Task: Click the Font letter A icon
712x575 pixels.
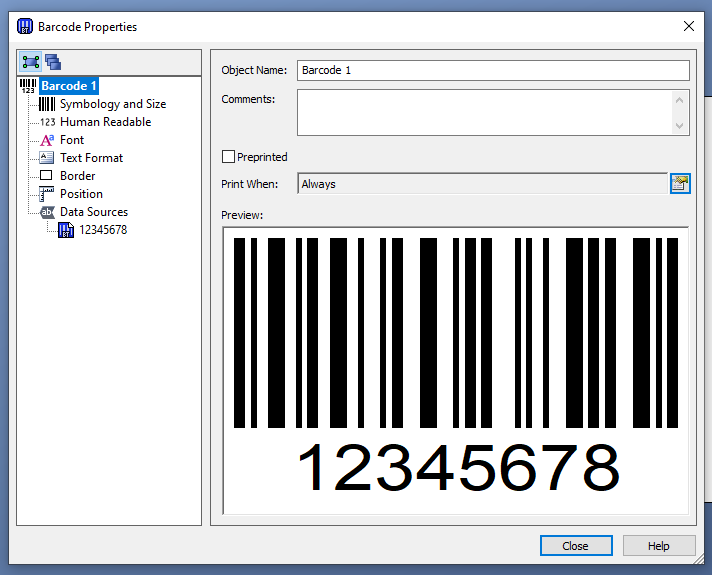Action: (47, 140)
